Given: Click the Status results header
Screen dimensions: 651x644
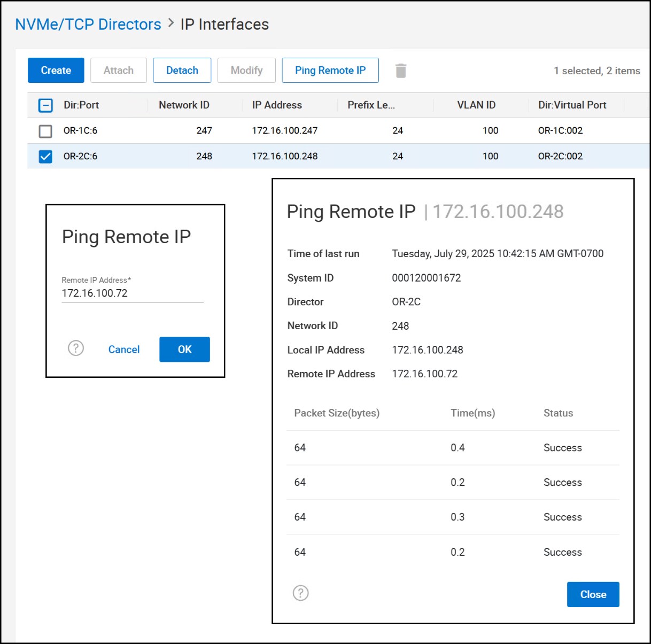Looking at the screenshot, I should coord(558,413).
